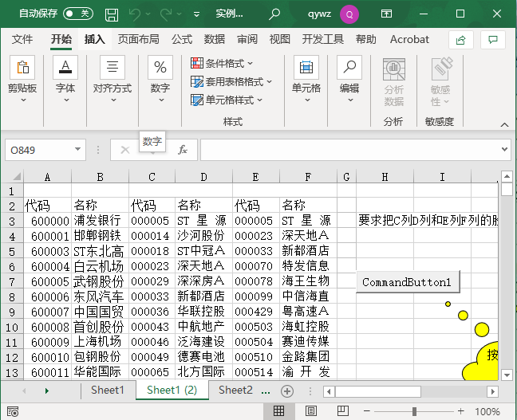
Task: Click the CommandButton1 button
Action: 408,282
